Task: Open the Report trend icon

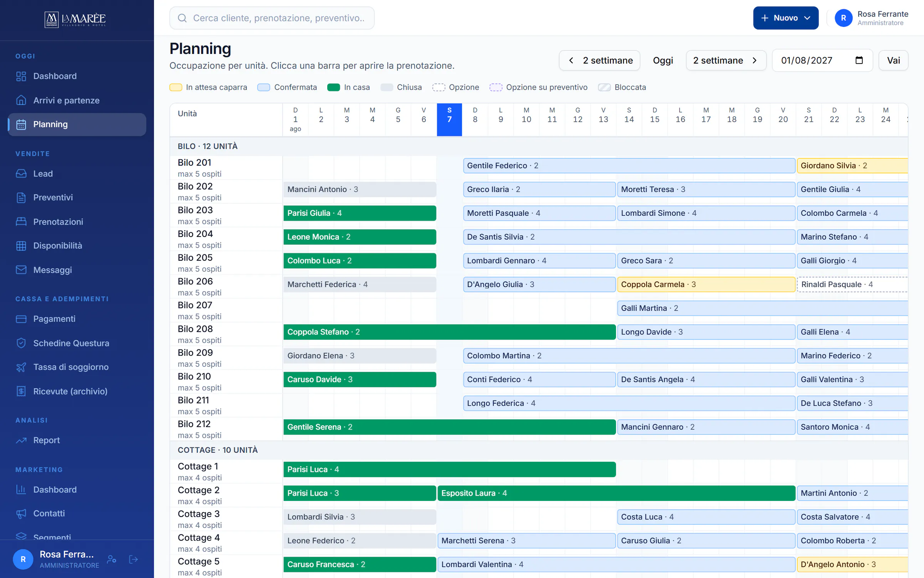Action: tap(21, 440)
